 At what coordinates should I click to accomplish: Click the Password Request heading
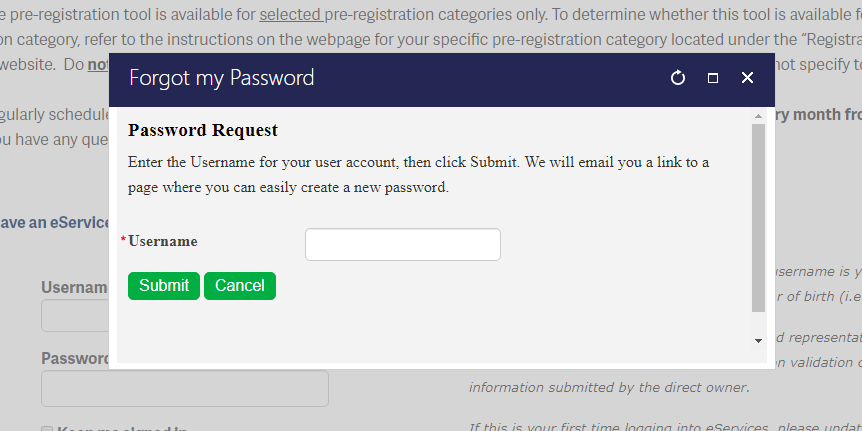coord(203,130)
